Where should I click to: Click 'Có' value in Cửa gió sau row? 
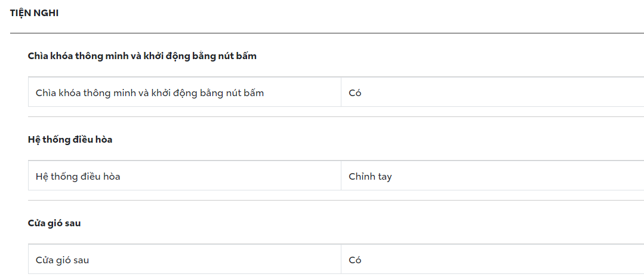(355, 260)
